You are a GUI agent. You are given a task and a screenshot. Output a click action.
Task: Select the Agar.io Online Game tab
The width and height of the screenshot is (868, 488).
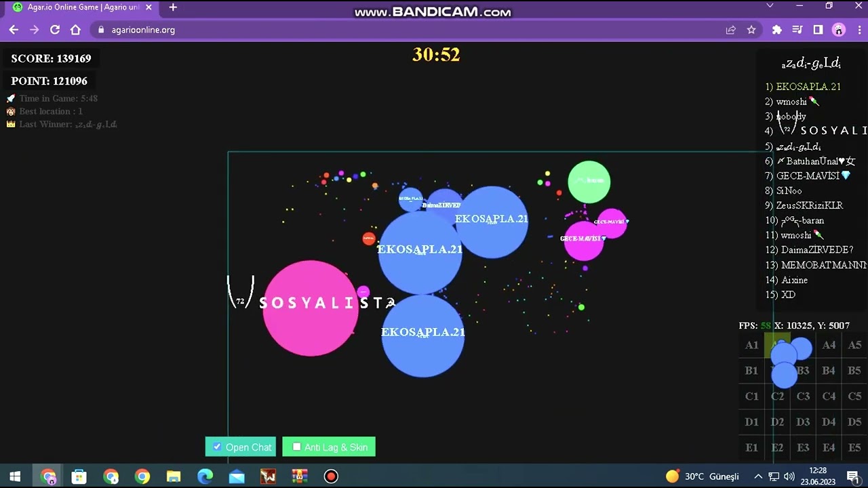[x=82, y=7]
